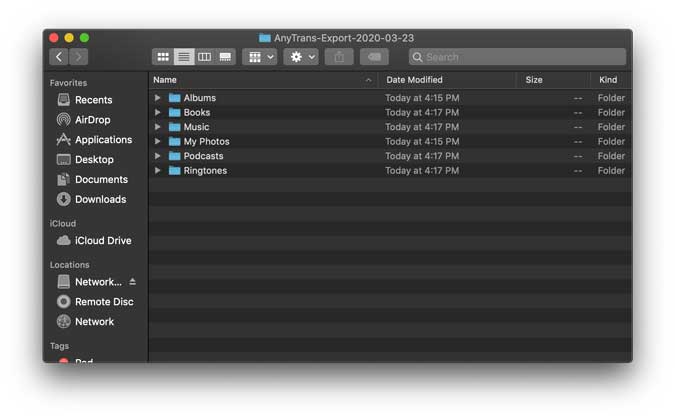This screenshot has width=675, height=419.
Task: Sort by the Name column header
Action: coord(263,80)
